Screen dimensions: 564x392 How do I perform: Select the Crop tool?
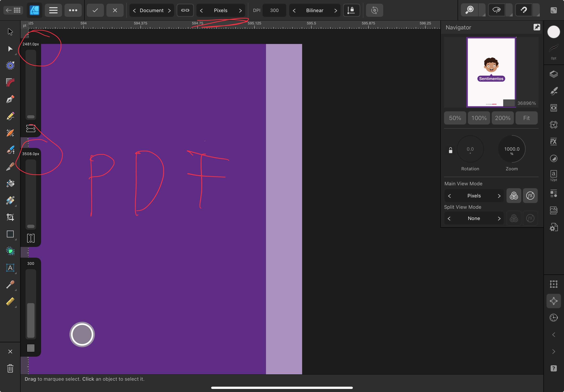[10, 217]
